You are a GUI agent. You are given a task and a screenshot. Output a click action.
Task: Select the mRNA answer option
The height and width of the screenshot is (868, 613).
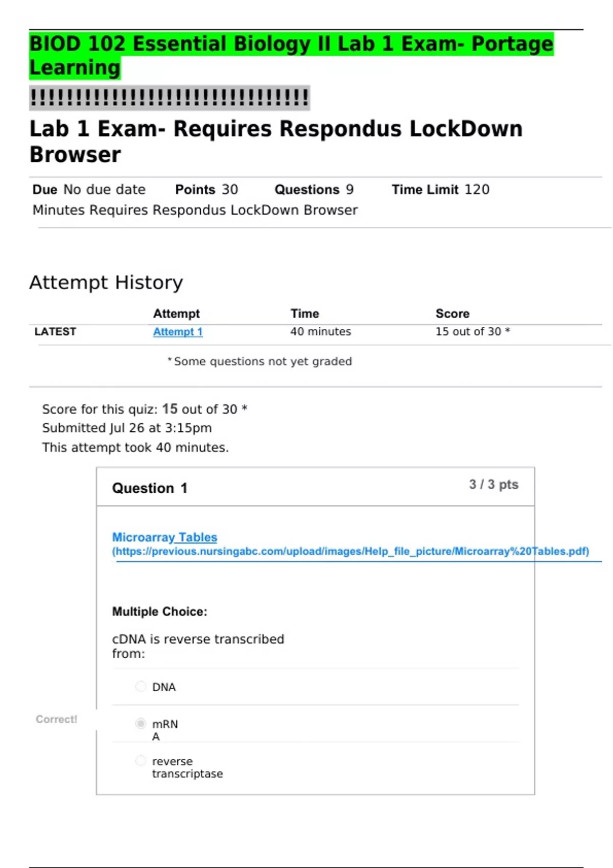point(140,724)
